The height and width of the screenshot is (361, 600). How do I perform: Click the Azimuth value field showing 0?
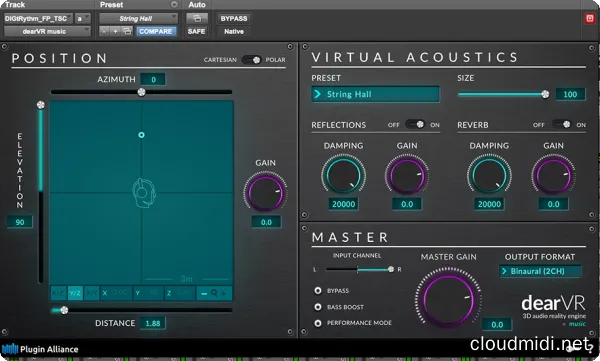pyautogui.click(x=153, y=79)
